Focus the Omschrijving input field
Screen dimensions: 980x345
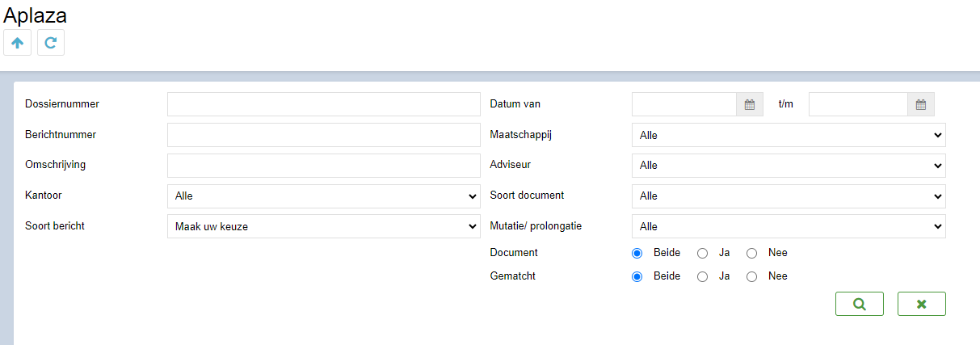324,166
